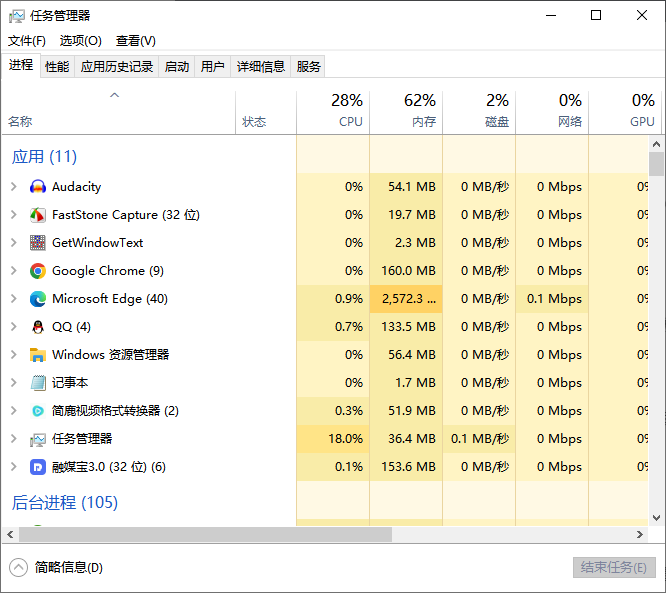The width and height of the screenshot is (666, 593).
Task: Select the FastStone Capture icon
Action: point(38,215)
